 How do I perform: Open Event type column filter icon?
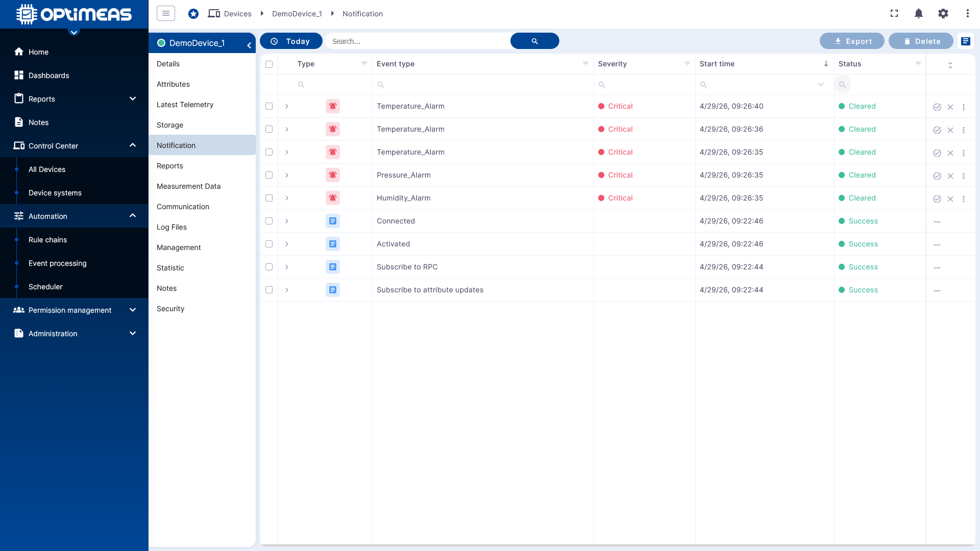coord(585,64)
